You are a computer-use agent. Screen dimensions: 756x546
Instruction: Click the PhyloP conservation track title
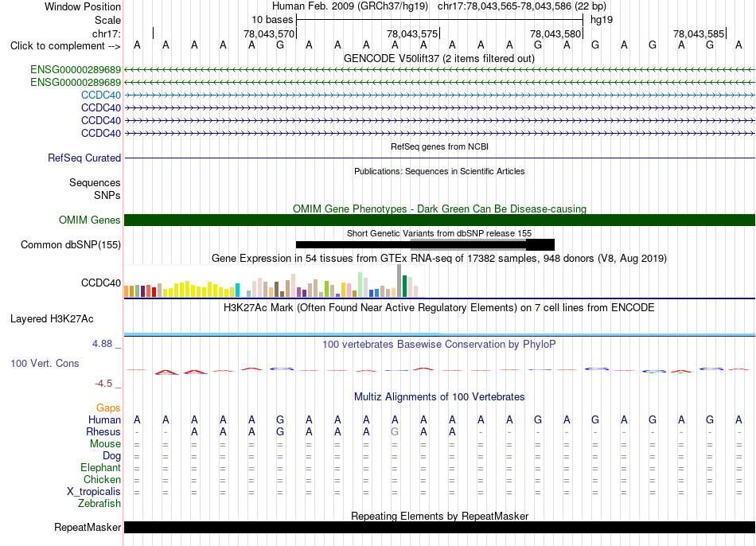coord(438,344)
